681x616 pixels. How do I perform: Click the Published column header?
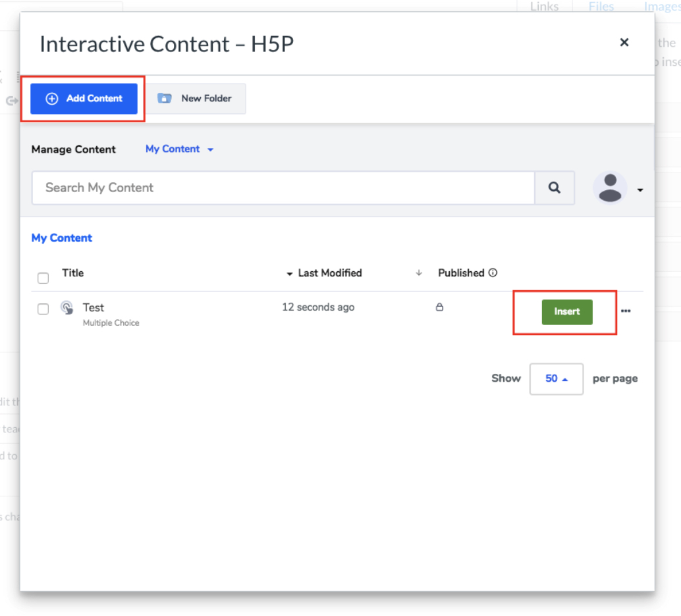pos(461,273)
